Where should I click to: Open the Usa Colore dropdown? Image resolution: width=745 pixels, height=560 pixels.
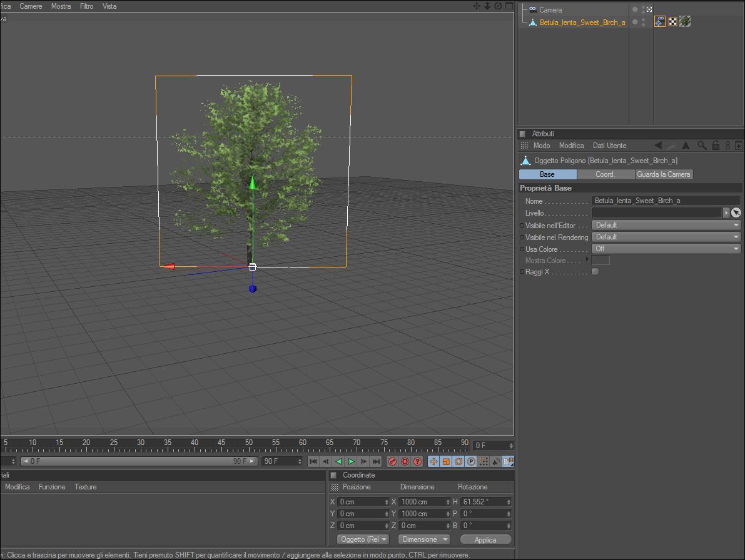pyautogui.click(x=666, y=249)
